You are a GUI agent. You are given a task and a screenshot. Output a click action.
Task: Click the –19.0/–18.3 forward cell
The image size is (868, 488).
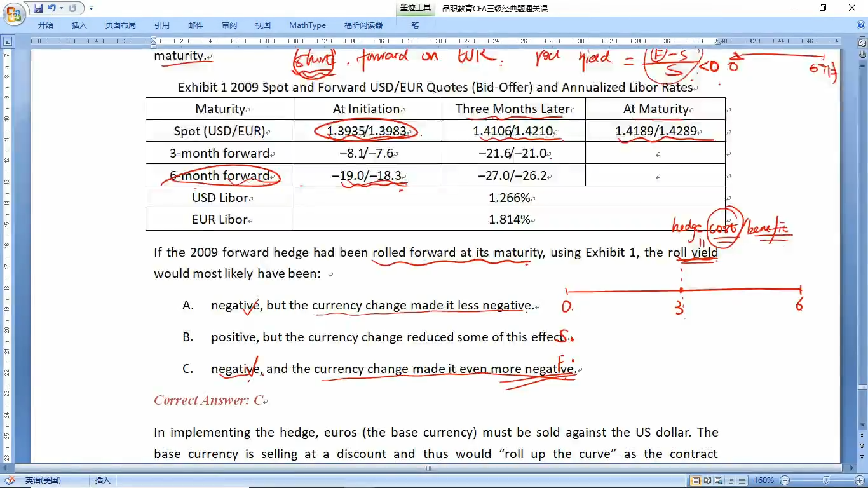367,175
